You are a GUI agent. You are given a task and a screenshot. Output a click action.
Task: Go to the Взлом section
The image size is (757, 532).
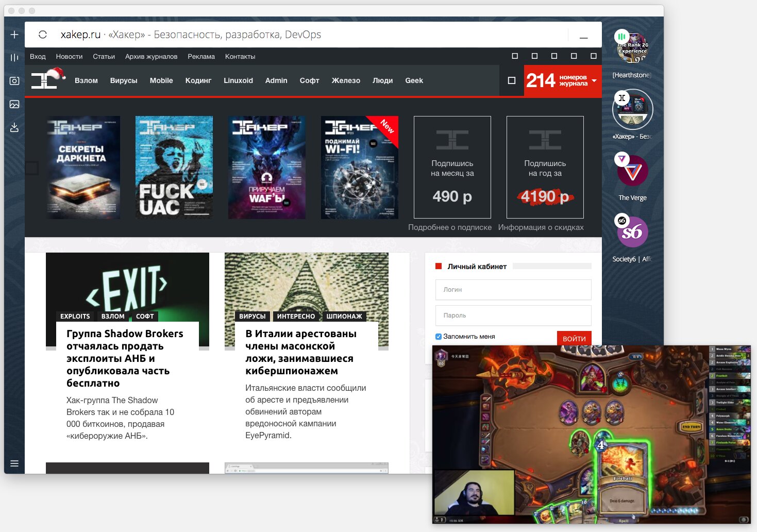tap(86, 80)
